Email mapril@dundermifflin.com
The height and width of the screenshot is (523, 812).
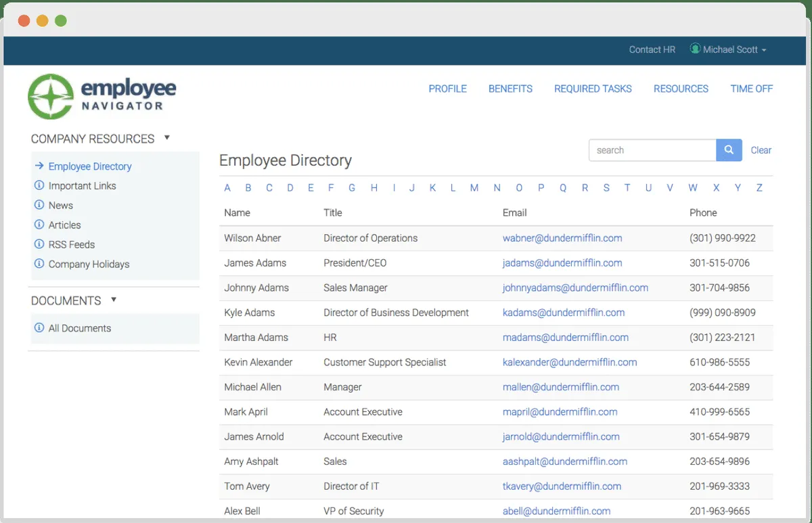560,411
